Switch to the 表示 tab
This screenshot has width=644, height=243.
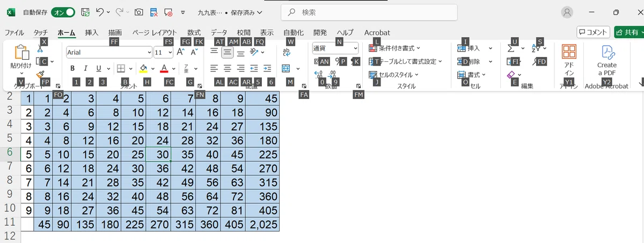click(x=267, y=33)
